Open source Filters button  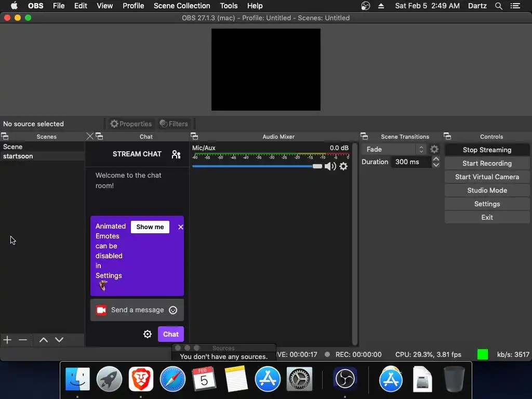point(174,124)
